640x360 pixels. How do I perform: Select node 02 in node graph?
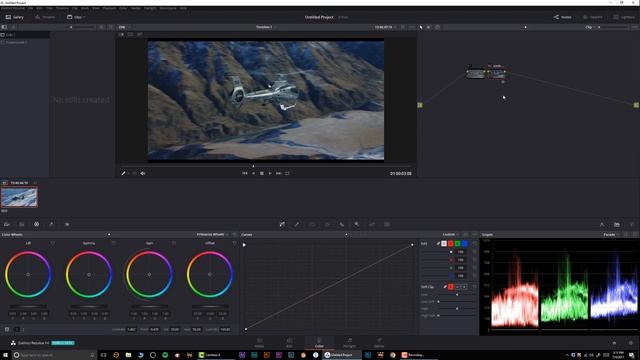coord(497,74)
